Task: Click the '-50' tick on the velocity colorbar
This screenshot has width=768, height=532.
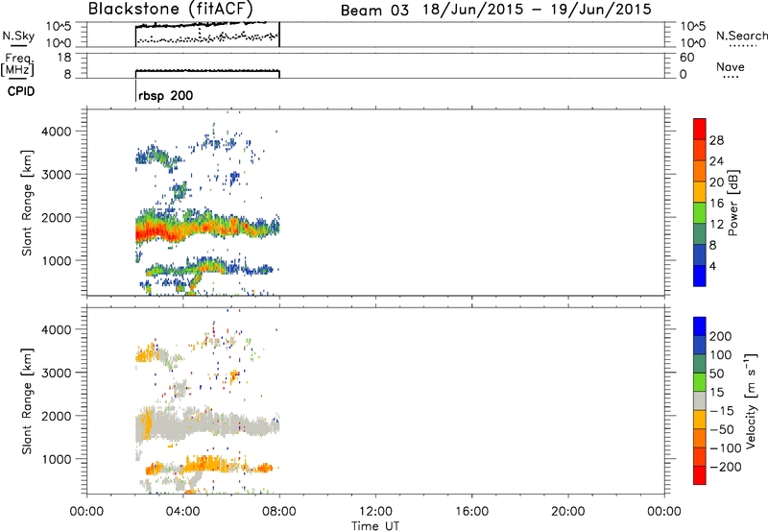Action: pos(722,429)
